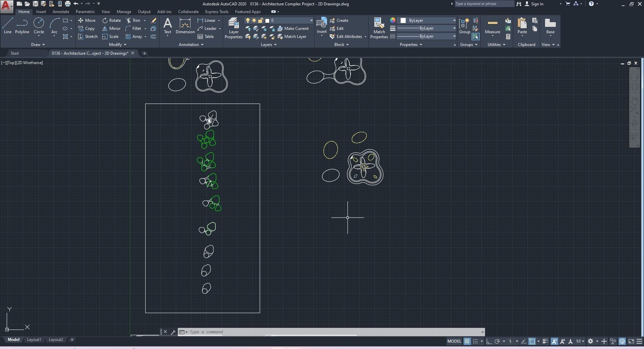This screenshot has width=644, height=349.
Task: Pick the Circle tool
Action: pyautogui.click(x=39, y=26)
